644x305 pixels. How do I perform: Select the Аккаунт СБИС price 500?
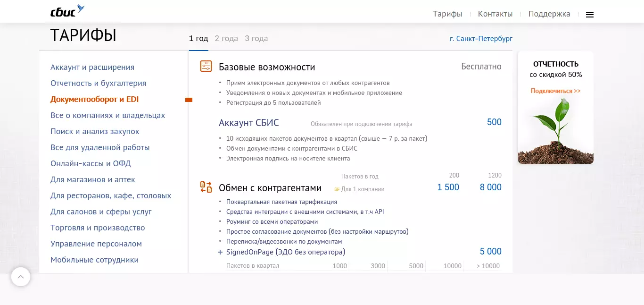click(494, 122)
